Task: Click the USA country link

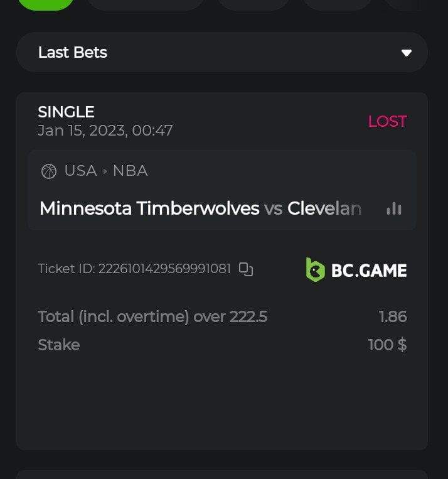Action: coord(80,171)
